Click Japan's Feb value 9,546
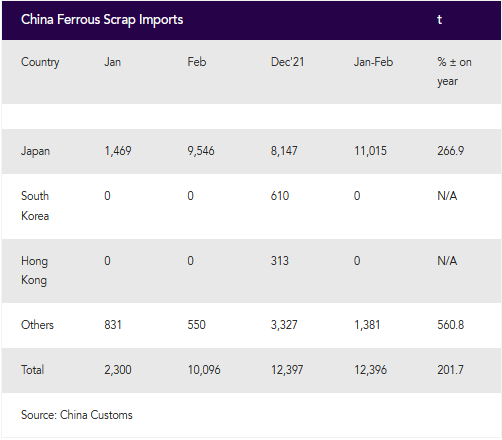 tap(201, 151)
